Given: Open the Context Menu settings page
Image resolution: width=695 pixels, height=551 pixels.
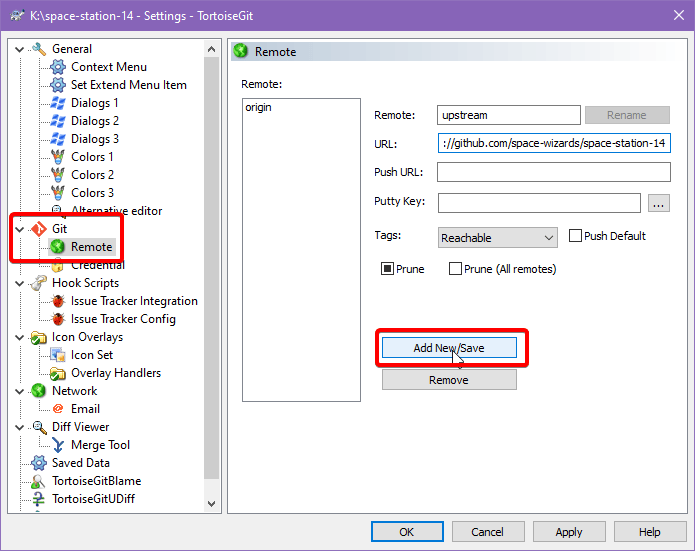Looking at the screenshot, I should pos(109,67).
